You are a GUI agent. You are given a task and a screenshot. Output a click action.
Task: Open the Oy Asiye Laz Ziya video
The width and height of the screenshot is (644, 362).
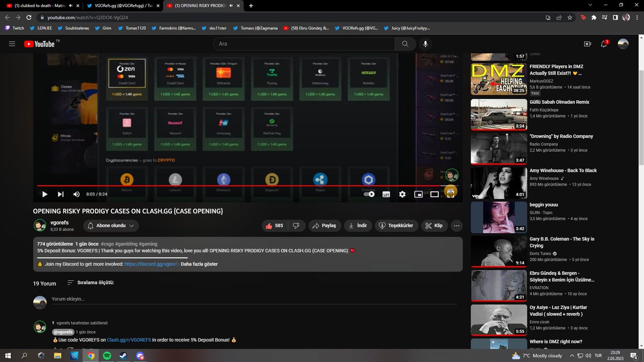(x=499, y=320)
